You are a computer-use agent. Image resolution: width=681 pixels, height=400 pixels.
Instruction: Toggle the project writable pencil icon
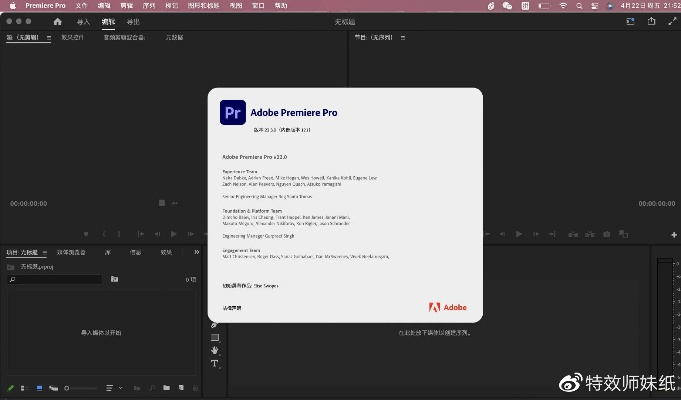(x=11, y=387)
